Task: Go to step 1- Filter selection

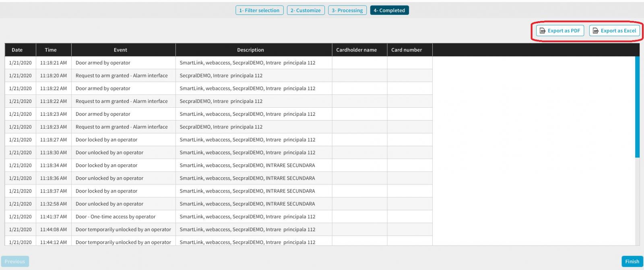Action: point(259,10)
